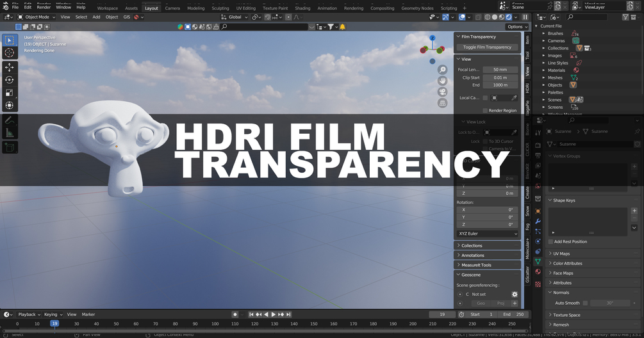Expand the Cameras row in outliner

(543, 40)
